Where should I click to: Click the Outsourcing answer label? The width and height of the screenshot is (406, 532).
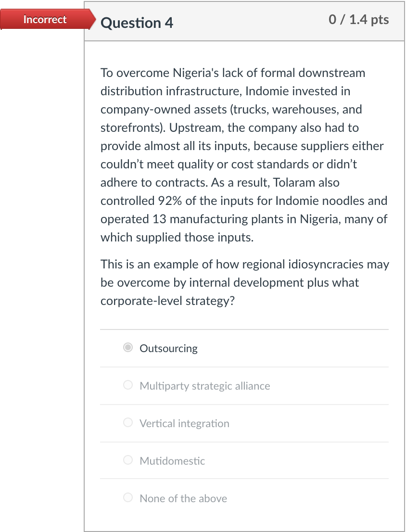(x=168, y=348)
